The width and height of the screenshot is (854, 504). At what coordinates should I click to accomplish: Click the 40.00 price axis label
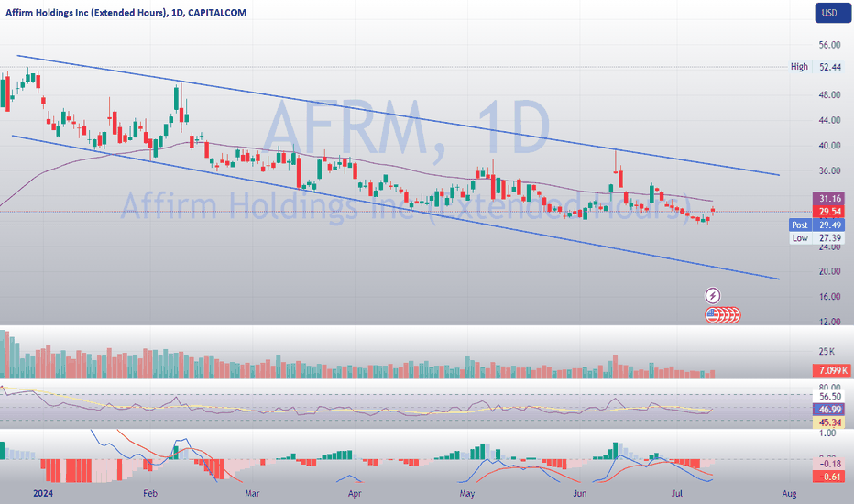click(x=829, y=146)
